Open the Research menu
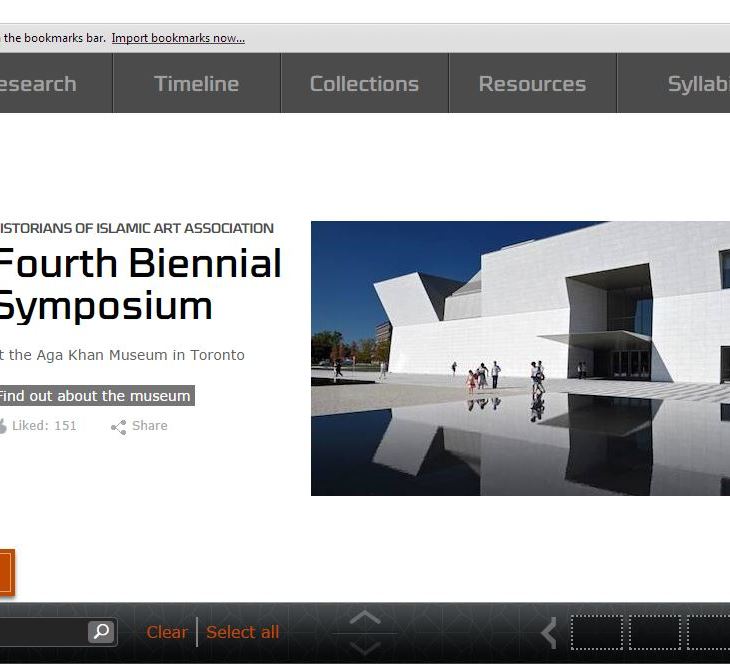730x664 pixels. click(40, 84)
